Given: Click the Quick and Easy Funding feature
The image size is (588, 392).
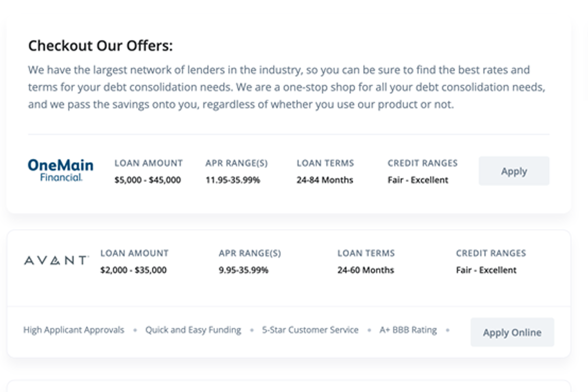Looking at the screenshot, I should click(193, 330).
